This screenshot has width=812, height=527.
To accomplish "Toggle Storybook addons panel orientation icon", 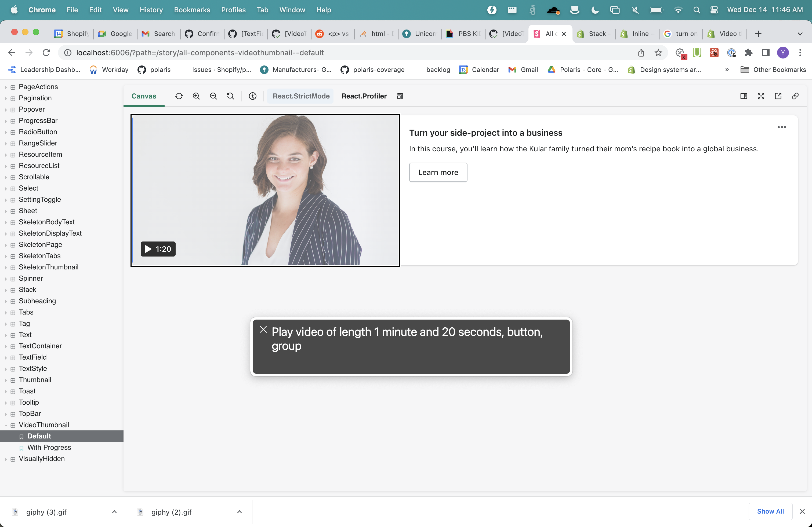I will (x=744, y=96).
